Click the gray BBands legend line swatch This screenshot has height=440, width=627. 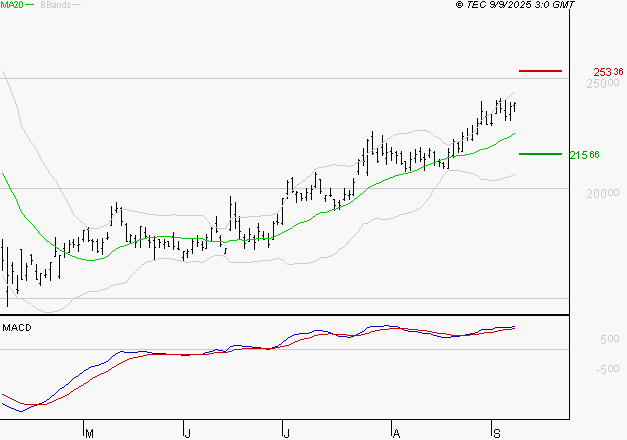point(77,5)
